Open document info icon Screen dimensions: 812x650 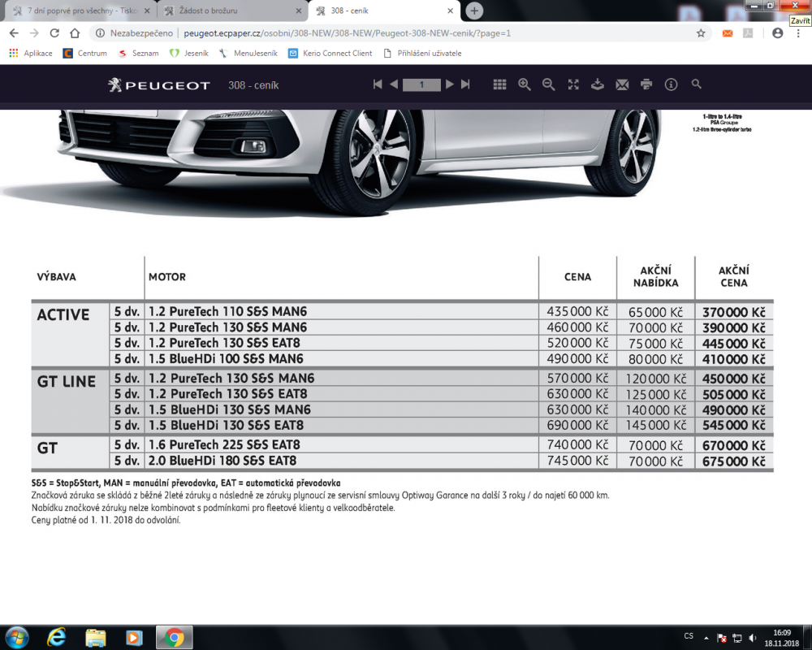pos(672,84)
